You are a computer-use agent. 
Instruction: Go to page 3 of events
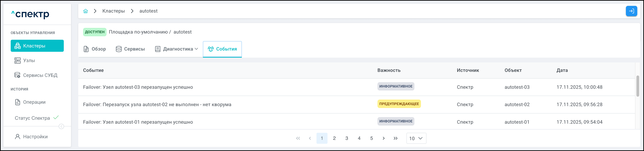(346, 138)
